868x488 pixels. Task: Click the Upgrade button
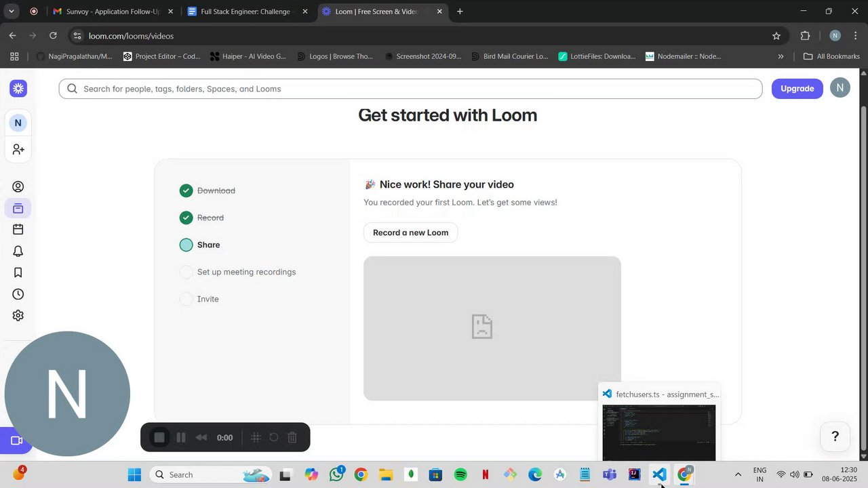[x=797, y=89]
